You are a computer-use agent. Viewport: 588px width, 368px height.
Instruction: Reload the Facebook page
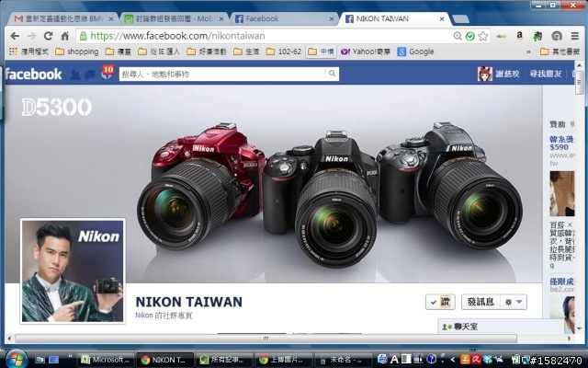tap(48, 36)
